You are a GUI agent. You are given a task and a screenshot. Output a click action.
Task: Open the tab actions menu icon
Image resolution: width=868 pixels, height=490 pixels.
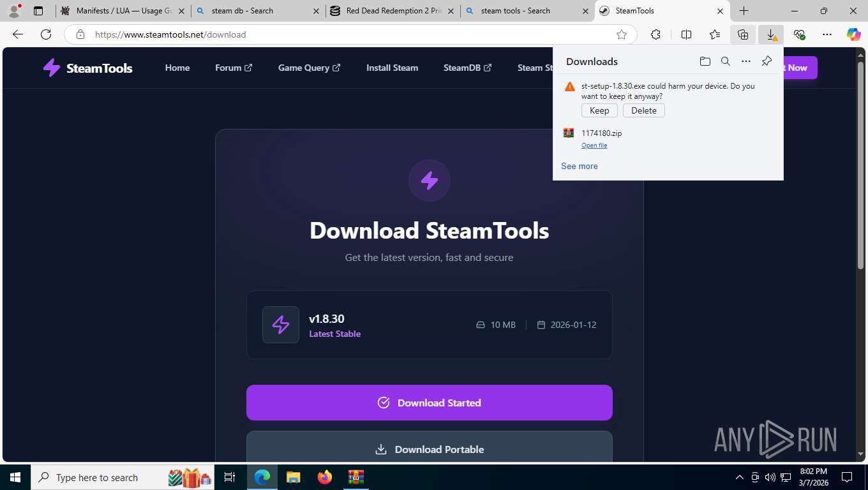[38, 11]
